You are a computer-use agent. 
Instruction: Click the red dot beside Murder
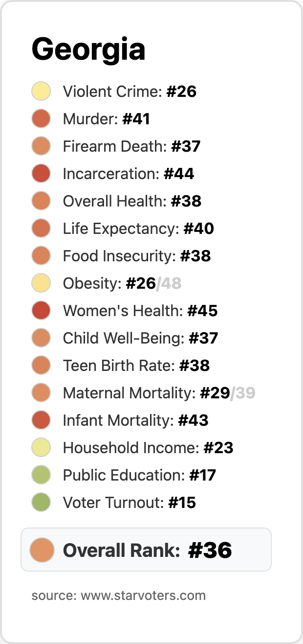41,119
